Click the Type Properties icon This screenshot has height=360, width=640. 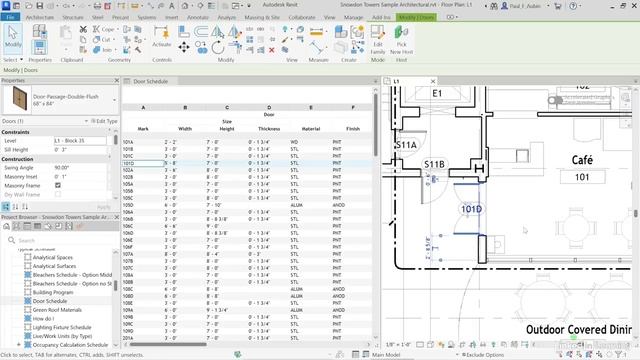click(40, 31)
